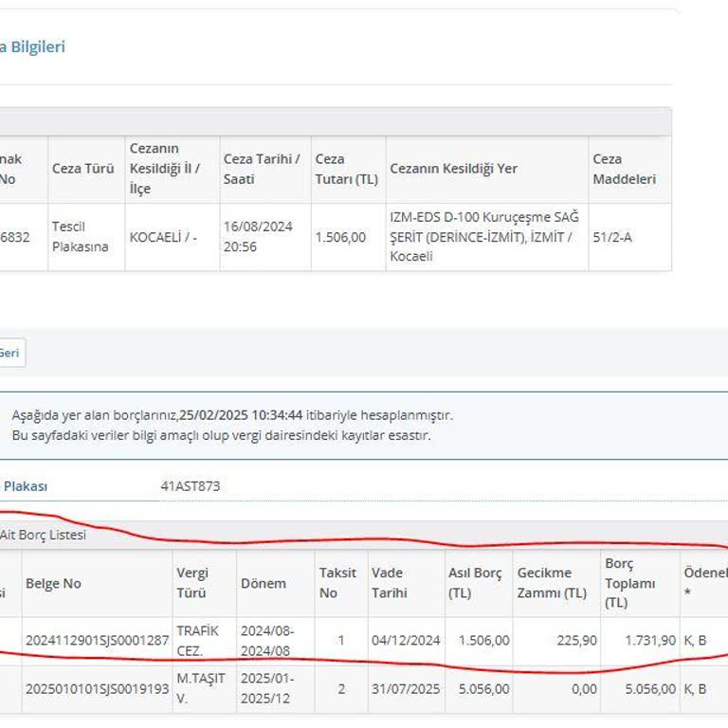Click the Borç Toplamı (TL) column header

[x=630, y=583]
